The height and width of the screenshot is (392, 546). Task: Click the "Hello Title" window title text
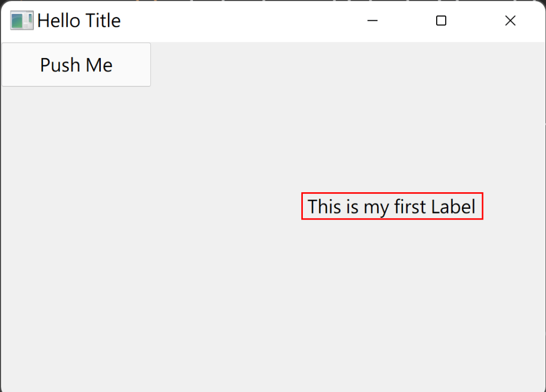79,21
